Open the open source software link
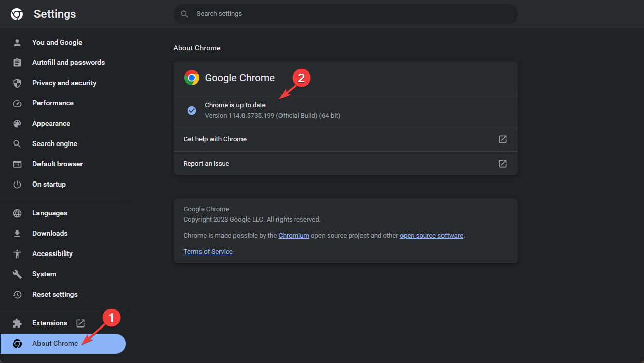This screenshot has width=644, height=363. (x=431, y=235)
